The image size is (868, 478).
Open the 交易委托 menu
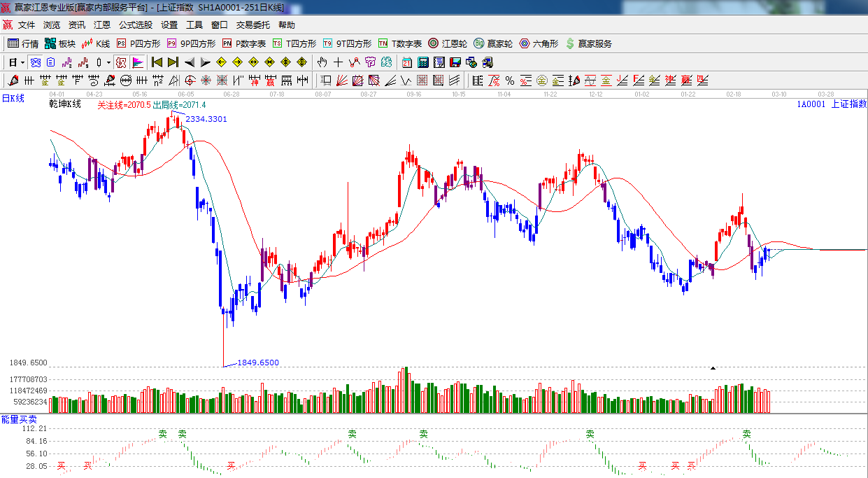[x=252, y=25]
